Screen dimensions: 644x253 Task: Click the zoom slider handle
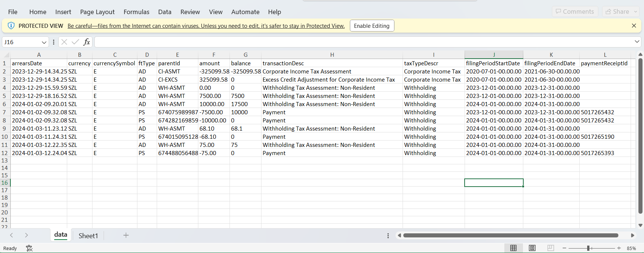[588, 248]
